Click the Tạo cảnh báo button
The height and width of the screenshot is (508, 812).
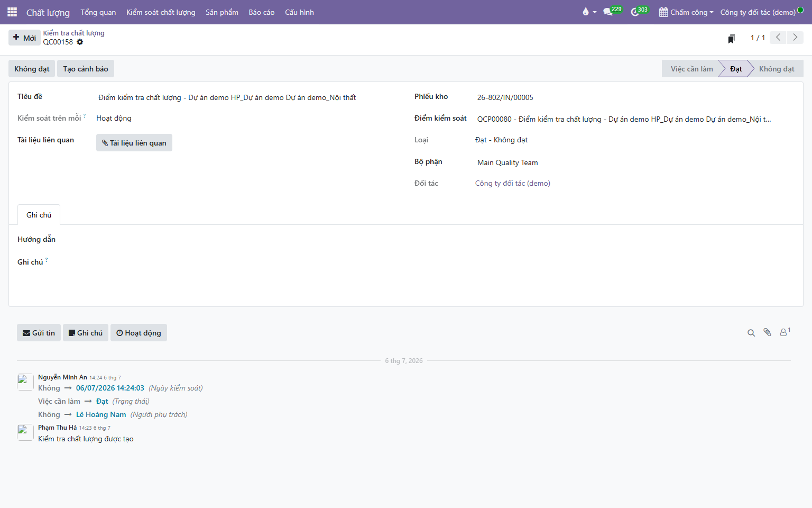pyautogui.click(x=86, y=69)
